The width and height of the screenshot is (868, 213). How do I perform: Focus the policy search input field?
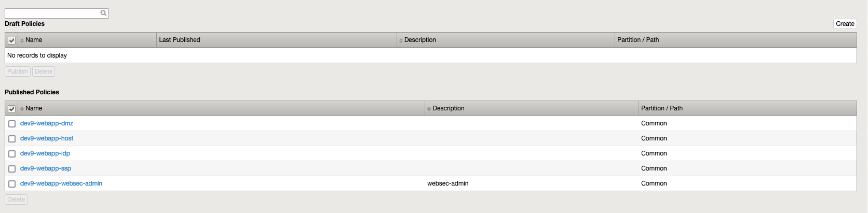(x=52, y=13)
